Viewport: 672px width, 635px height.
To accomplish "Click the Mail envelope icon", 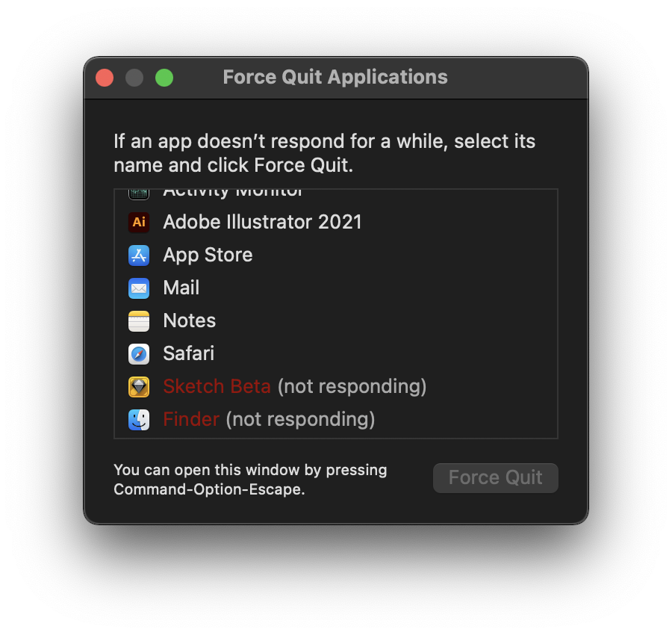I will [x=138, y=288].
